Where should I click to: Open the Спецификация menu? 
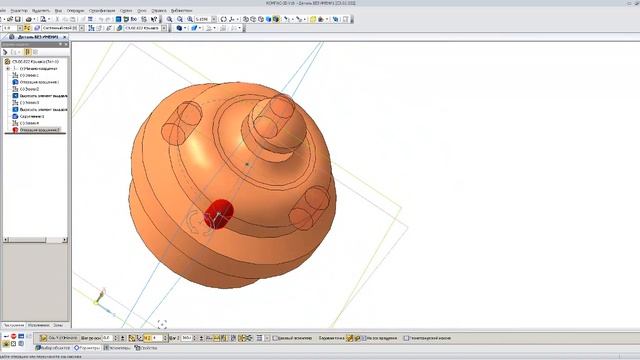pyautogui.click(x=102, y=11)
